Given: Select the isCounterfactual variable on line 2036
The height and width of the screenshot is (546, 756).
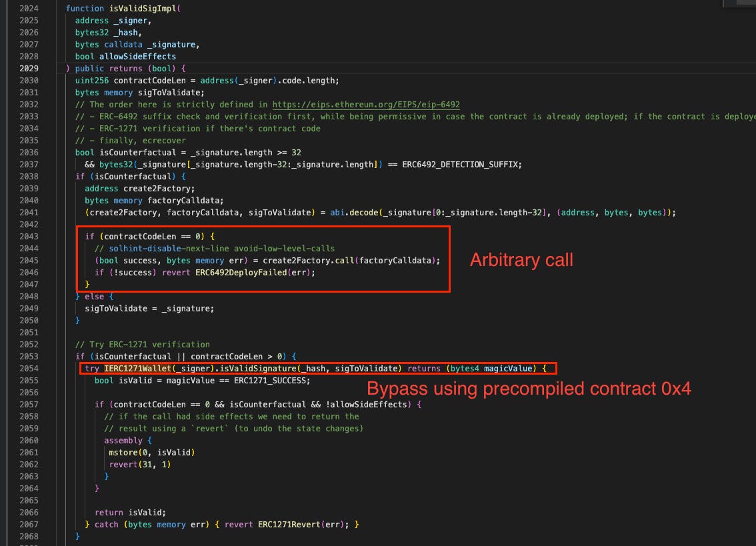Looking at the screenshot, I should click(132, 152).
